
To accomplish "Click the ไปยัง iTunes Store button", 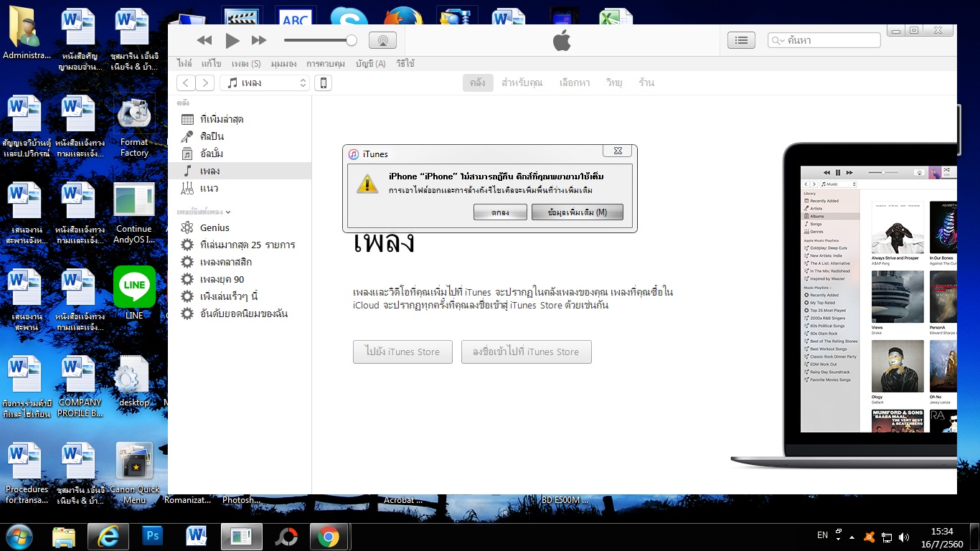I will pyautogui.click(x=402, y=352).
